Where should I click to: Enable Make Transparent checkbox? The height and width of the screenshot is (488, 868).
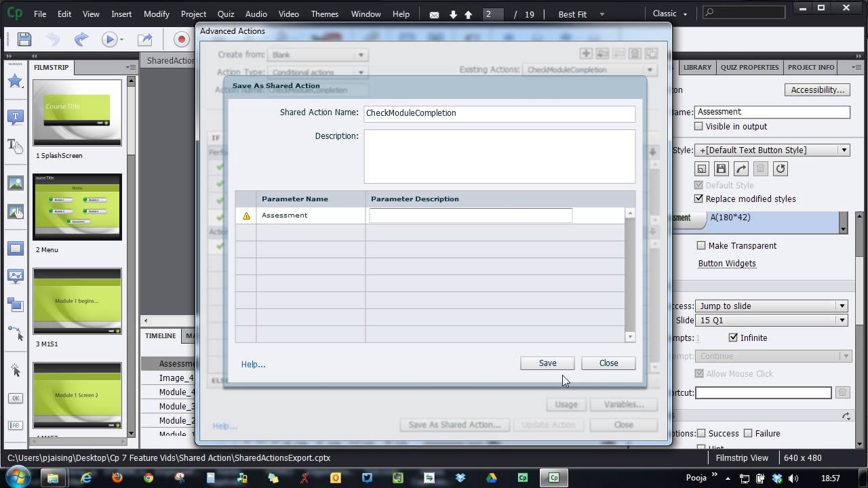[701, 245]
